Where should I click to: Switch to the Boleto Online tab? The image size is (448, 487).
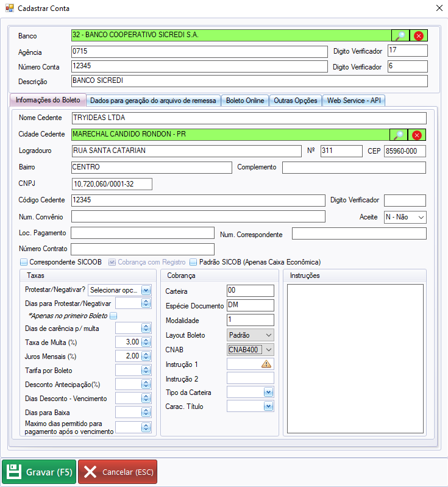(245, 101)
